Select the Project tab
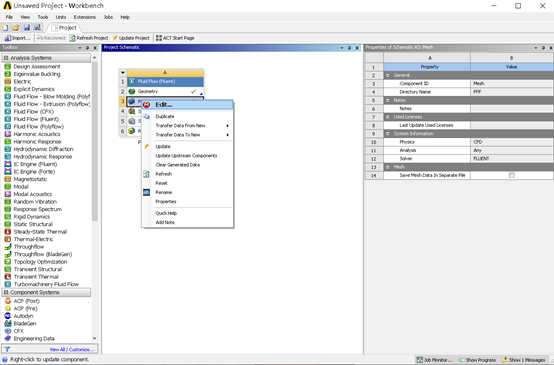554x365 pixels. point(64,28)
